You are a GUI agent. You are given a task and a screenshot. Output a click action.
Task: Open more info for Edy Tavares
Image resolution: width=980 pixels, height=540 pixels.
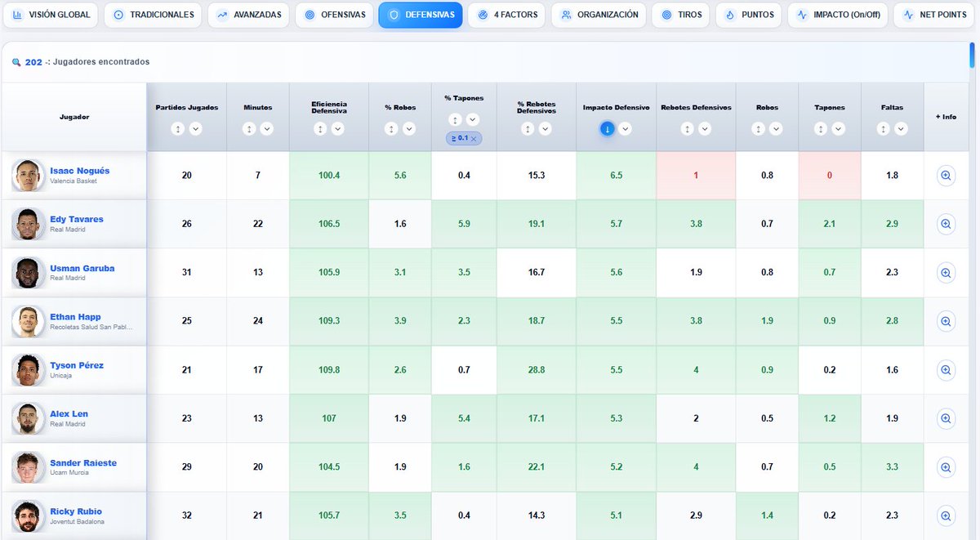click(x=946, y=224)
